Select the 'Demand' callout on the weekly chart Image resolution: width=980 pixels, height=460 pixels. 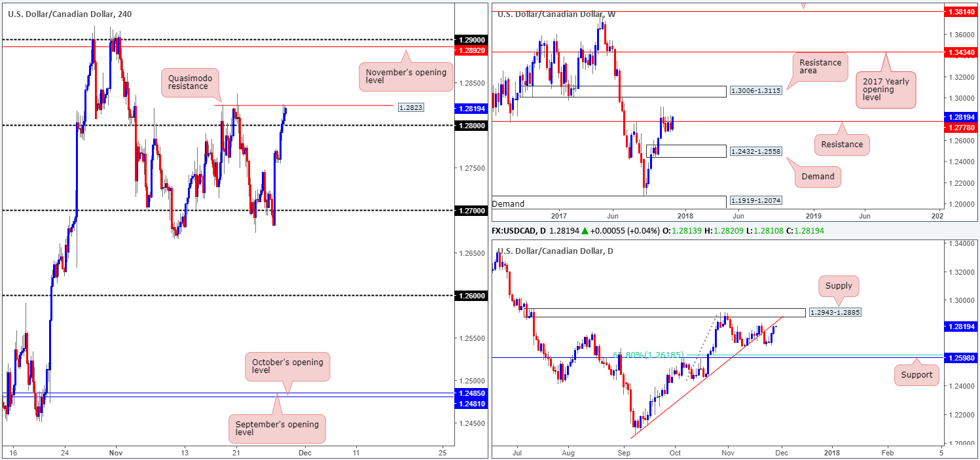click(x=818, y=176)
